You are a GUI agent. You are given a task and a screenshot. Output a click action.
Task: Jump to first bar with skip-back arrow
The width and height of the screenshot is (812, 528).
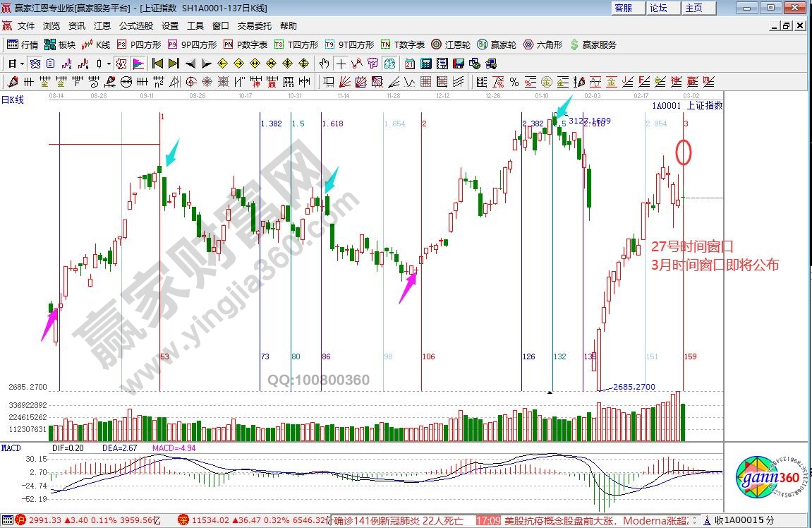pyautogui.click(x=157, y=64)
